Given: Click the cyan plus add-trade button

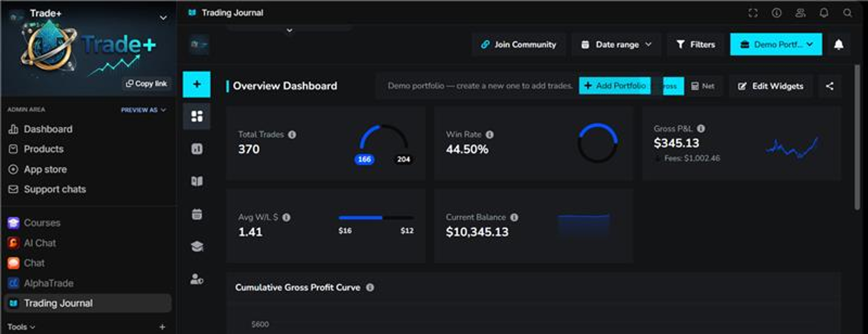Looking at the screenshot, I should tap(197, 84).
